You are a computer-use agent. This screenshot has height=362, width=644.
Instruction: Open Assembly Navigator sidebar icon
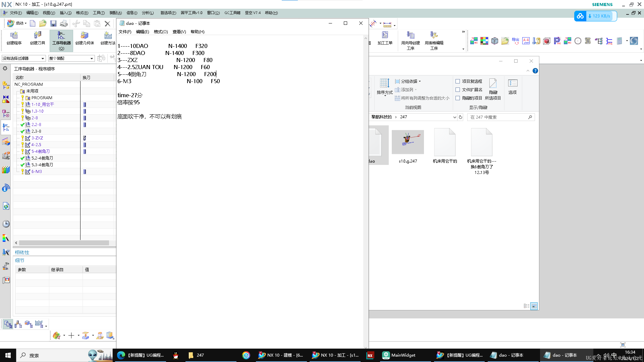click(x=6, y=85)
